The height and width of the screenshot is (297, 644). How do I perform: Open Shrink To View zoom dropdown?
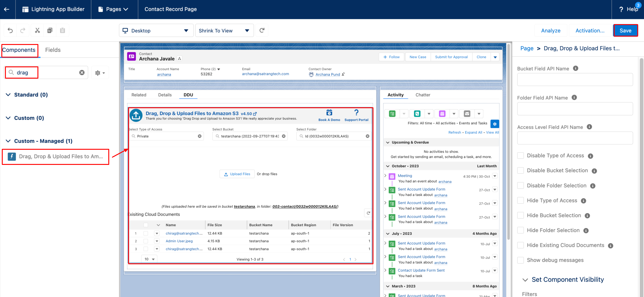[x=224, y=30]
